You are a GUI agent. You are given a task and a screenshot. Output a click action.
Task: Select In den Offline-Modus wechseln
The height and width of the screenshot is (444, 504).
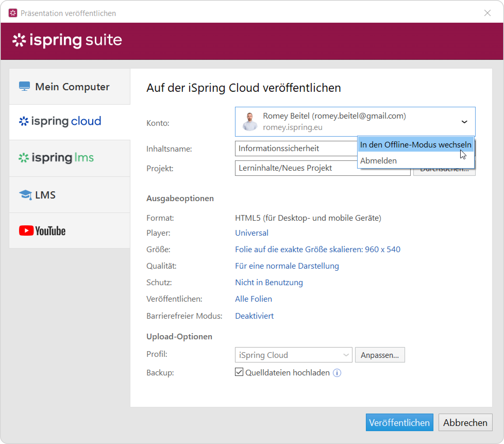point(415,145)
